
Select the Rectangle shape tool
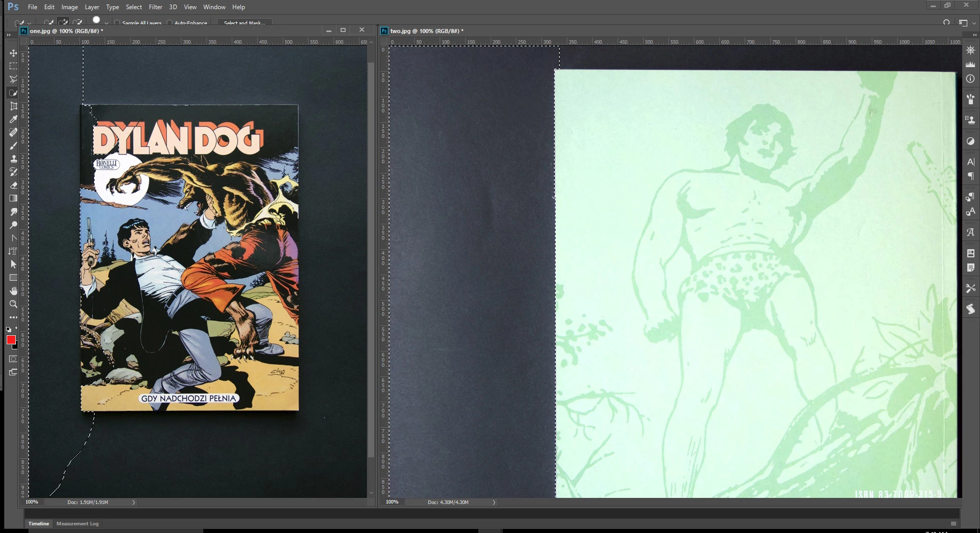[13, 278]
